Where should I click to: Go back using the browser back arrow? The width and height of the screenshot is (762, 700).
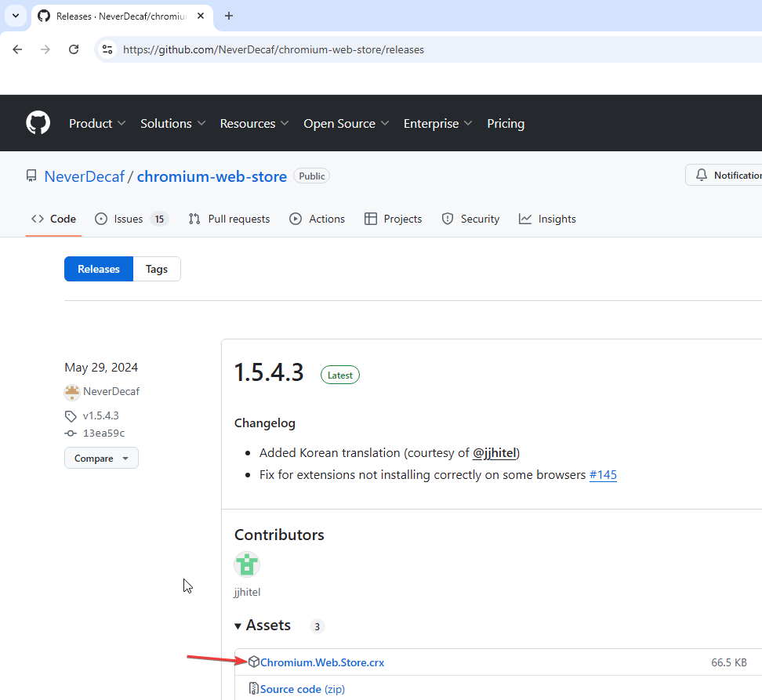(17, 49)
